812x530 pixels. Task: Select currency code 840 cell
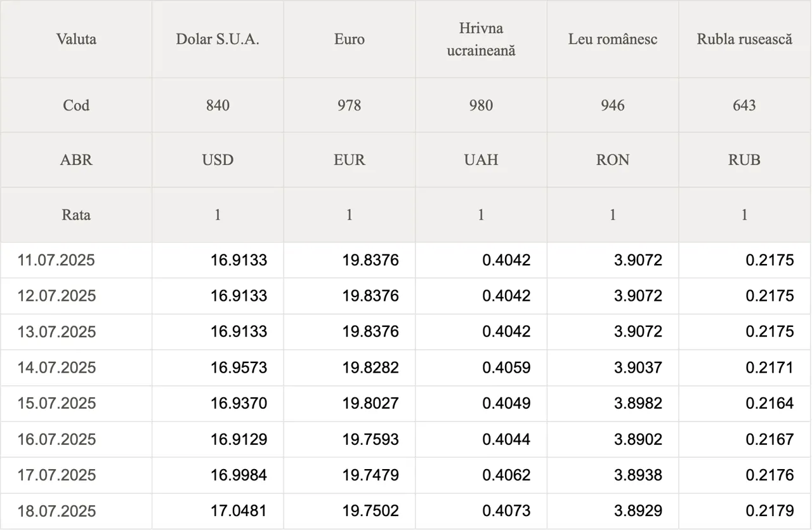[x=218, y=105]
